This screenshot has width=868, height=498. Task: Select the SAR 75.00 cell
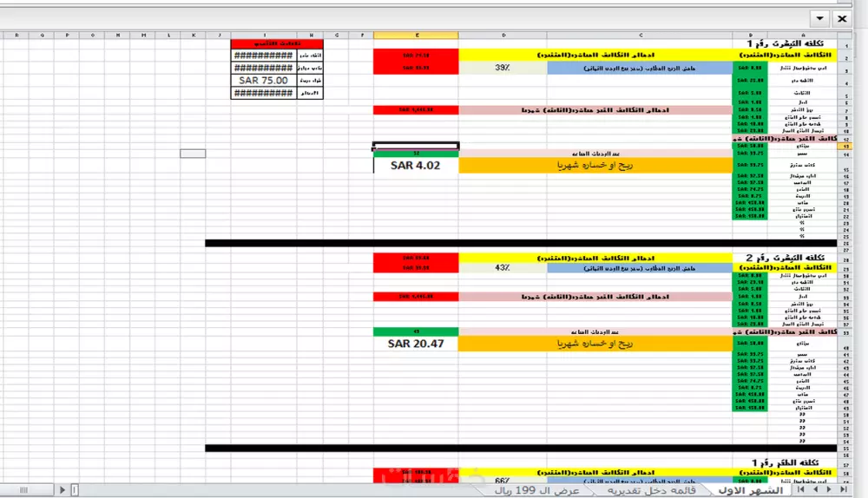click(x=264, y=80)
